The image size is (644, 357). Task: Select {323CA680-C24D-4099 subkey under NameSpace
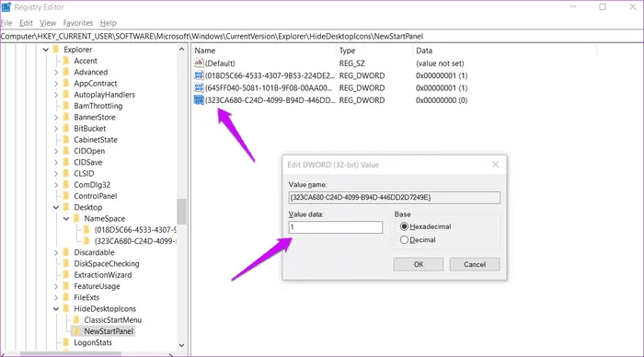tap(135, 241)
